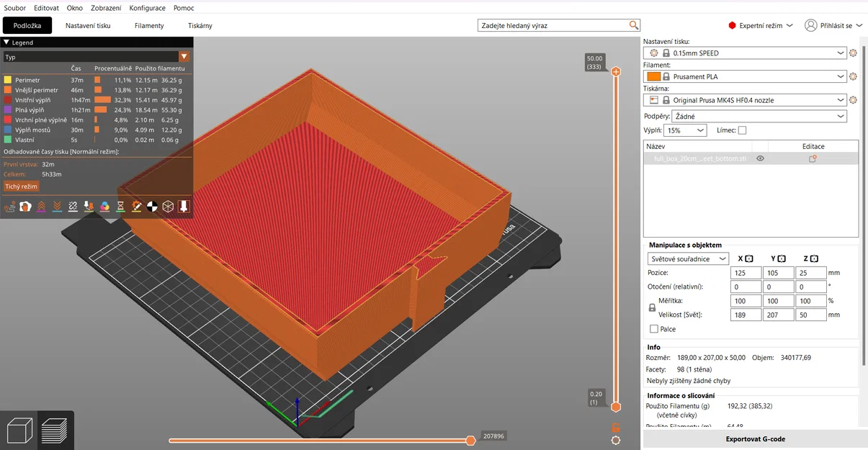Open printer settings gear next to Original Prusa MK4S
This screenshot has height=450, width=868.
pyautogui.click(x=853, y=100)
